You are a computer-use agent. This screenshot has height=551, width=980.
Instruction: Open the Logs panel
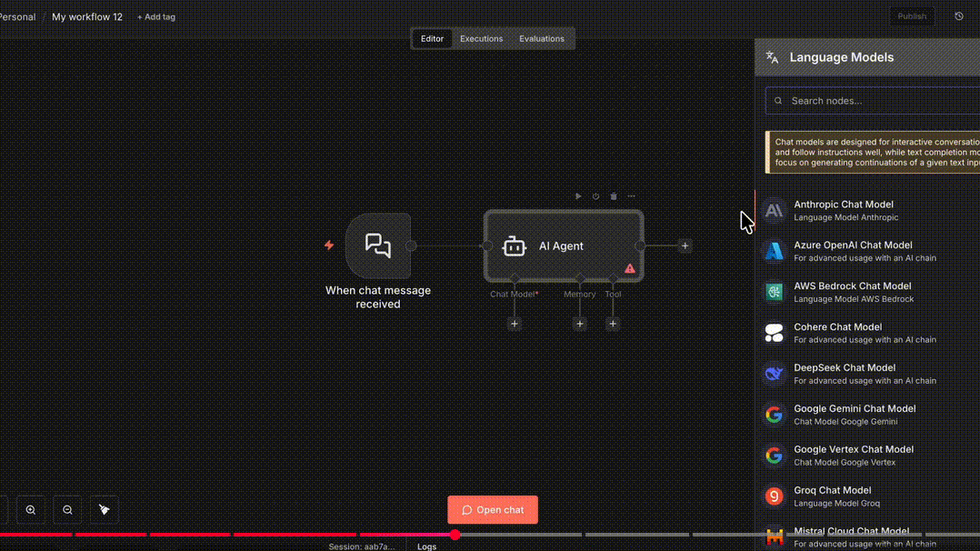coord(426,546)
